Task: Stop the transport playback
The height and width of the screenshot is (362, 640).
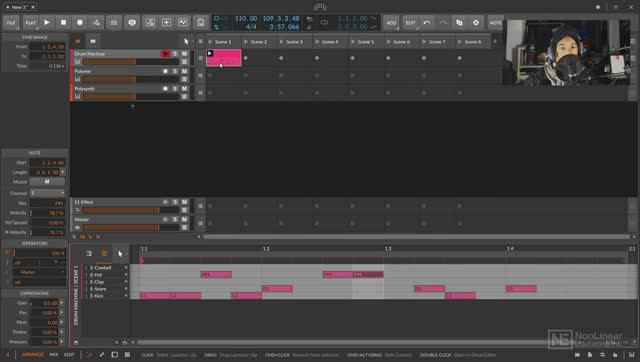Action: tap(63, 22)
